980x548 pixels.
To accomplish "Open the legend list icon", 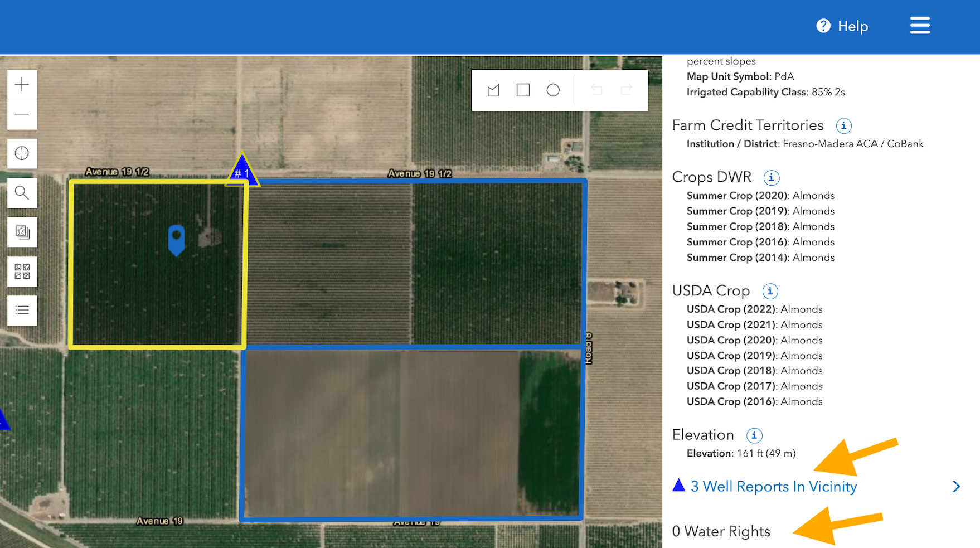I will tap(22, 311).
